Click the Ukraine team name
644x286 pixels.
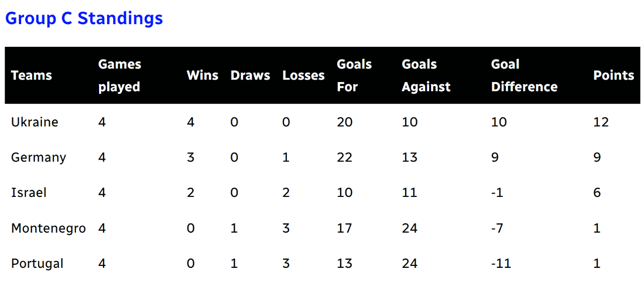35,122
